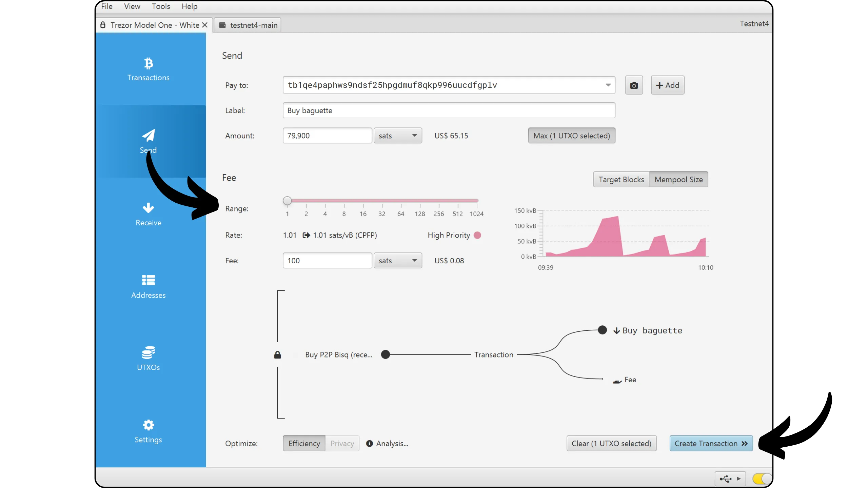Click the fee Range slider handle

click(x=287, y=201)
